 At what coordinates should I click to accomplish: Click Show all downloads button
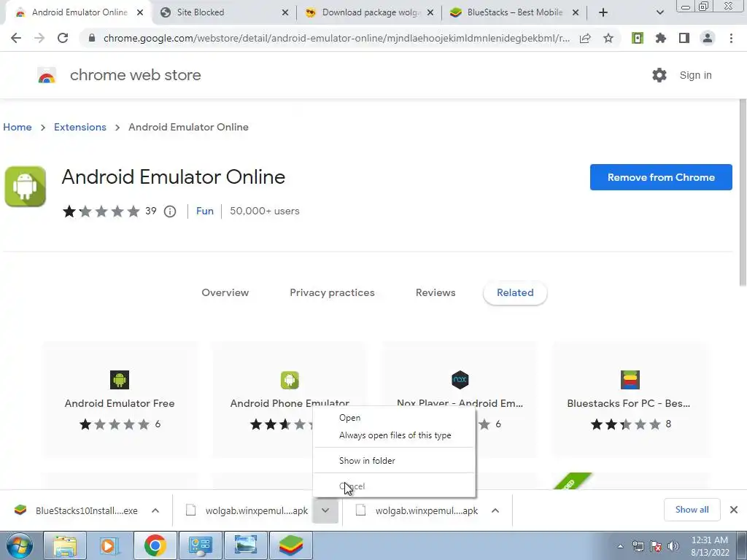tap(692, 510)
